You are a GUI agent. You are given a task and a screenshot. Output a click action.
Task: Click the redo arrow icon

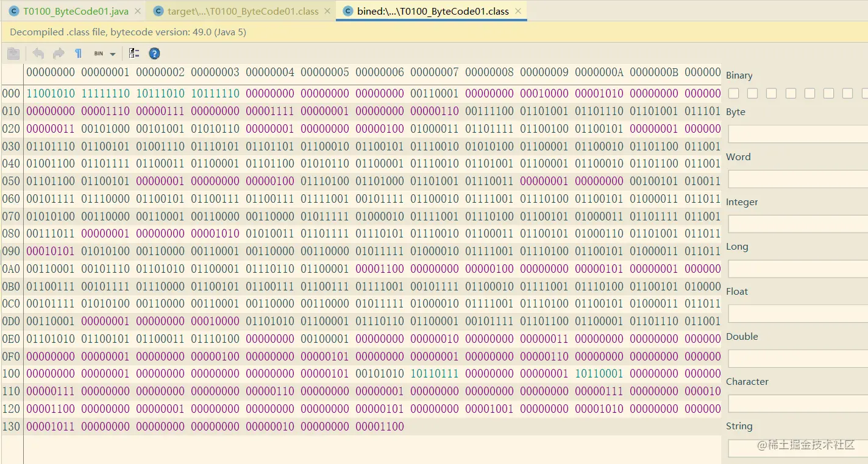coord(59,54)
